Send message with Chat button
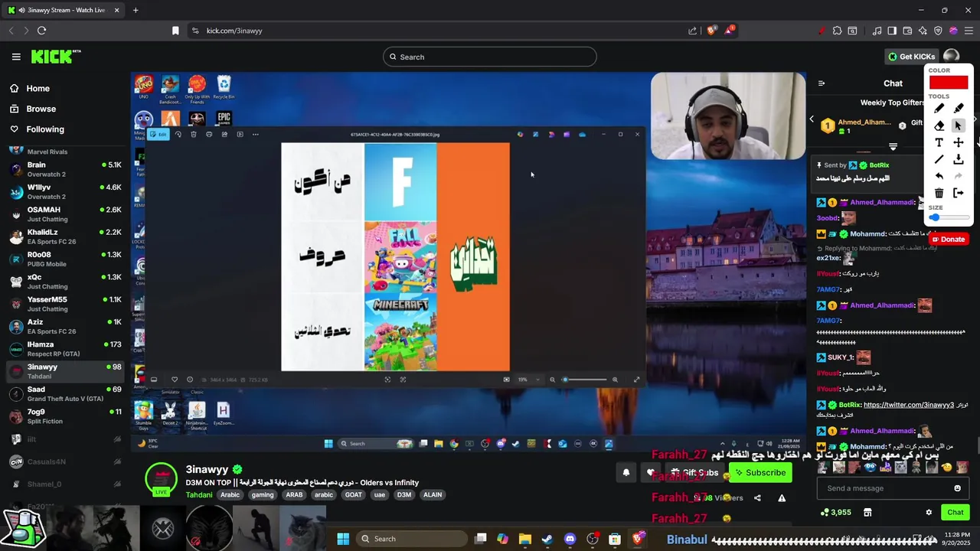 coord(955,513)
